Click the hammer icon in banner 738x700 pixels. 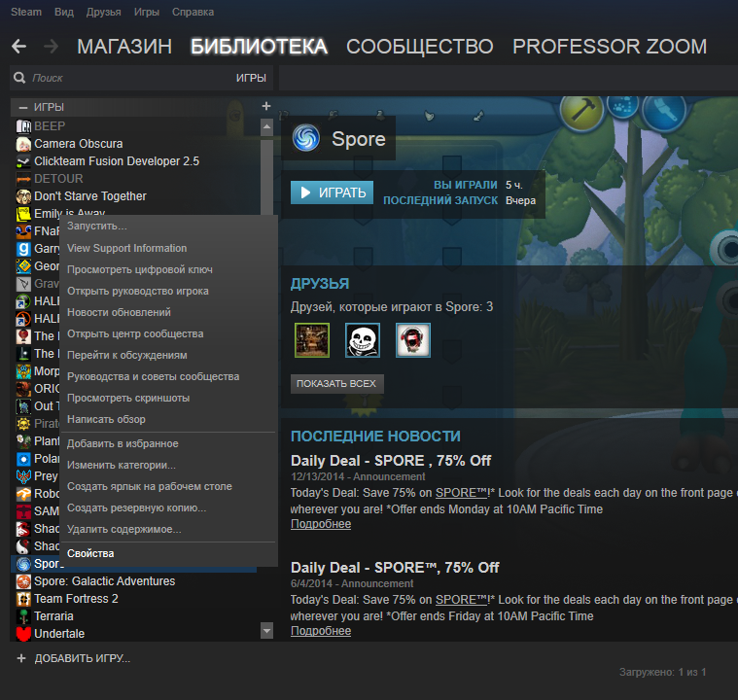click(x=581, y=109)
